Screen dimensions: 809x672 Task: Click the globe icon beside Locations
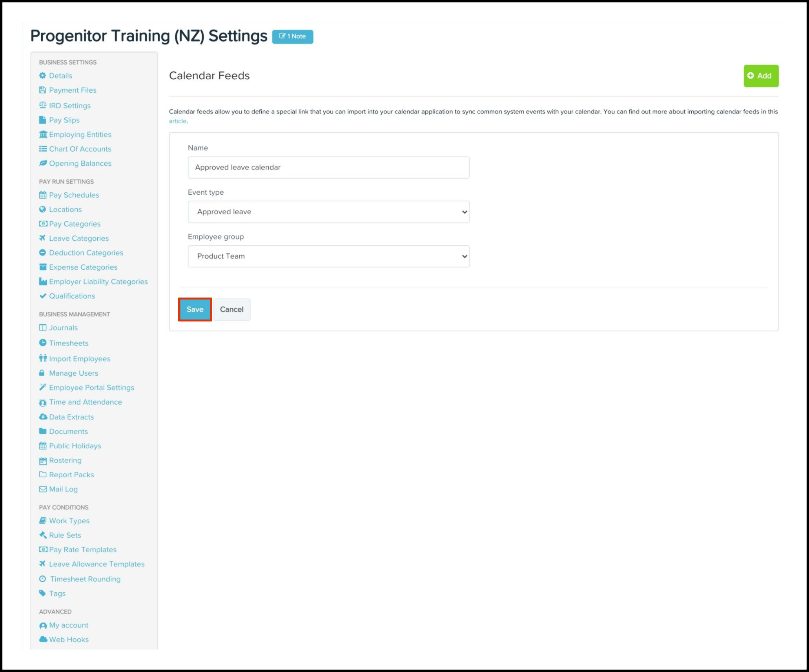pos(42,209)
